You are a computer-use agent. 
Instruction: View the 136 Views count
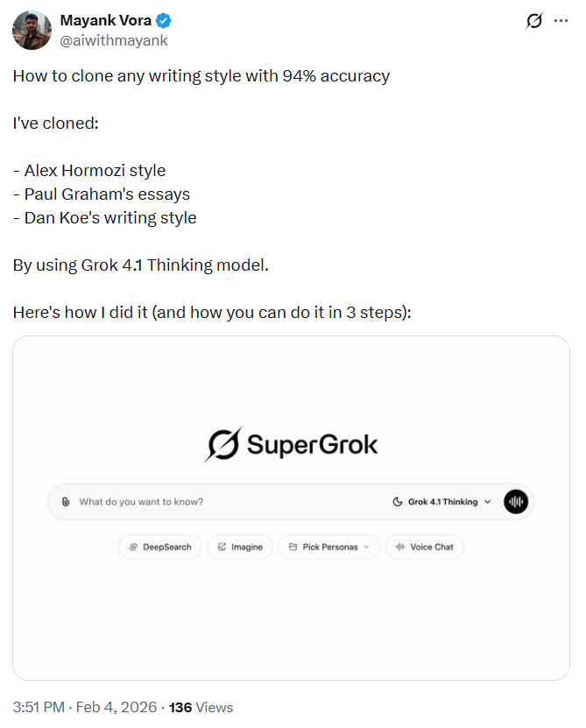(x=201, y=707)
